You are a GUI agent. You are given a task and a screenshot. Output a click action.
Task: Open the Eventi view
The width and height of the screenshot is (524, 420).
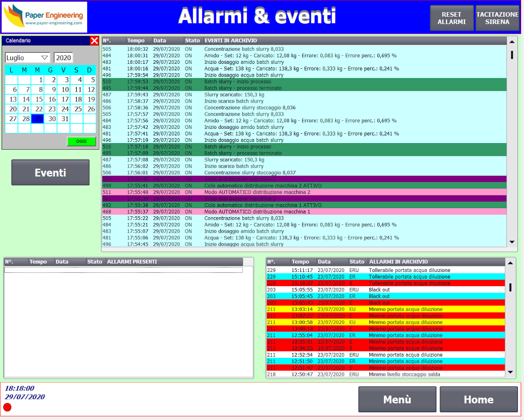click(x=50, y=173)
